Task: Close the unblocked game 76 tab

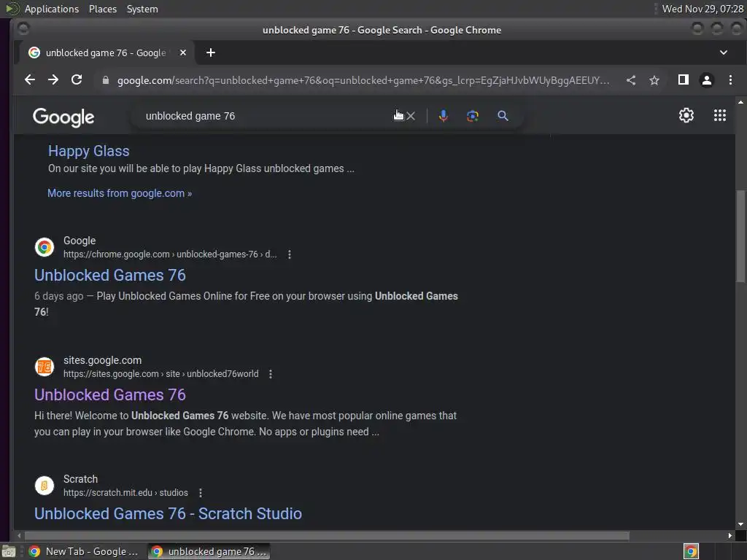Action: click(x=183, y=52)
